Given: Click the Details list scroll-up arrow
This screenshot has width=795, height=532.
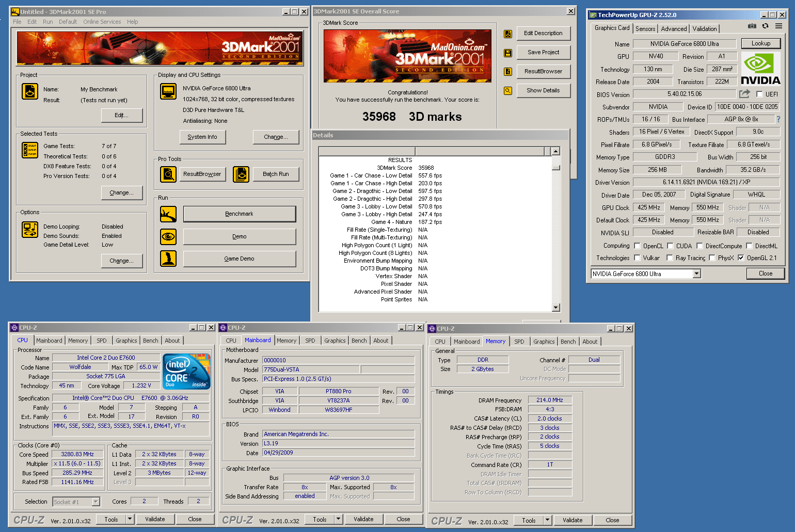Looking at the screenshot, I should pyautogui.click(x=555, y=151).
